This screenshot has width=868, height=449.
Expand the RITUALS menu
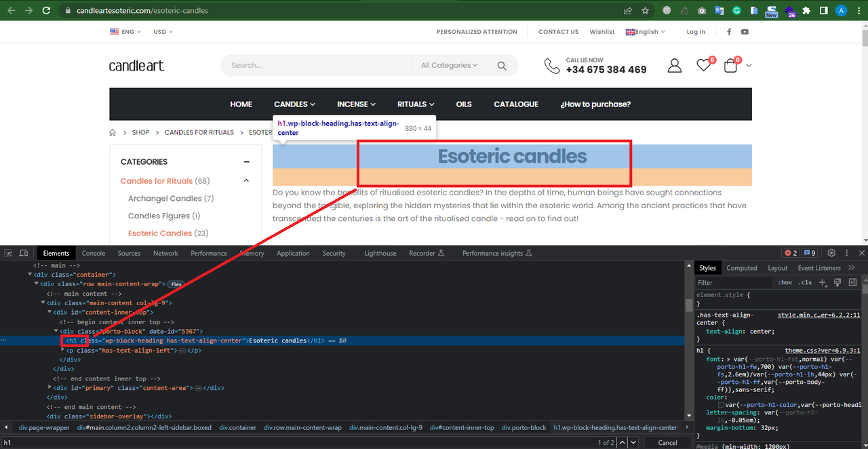(x=416, y=104)
